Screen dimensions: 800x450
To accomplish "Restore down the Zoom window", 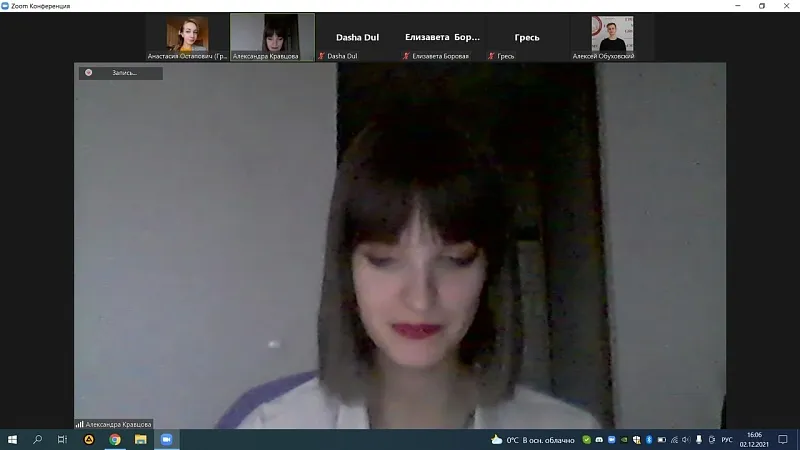I will pyautogui.click(x=762, y=6).
